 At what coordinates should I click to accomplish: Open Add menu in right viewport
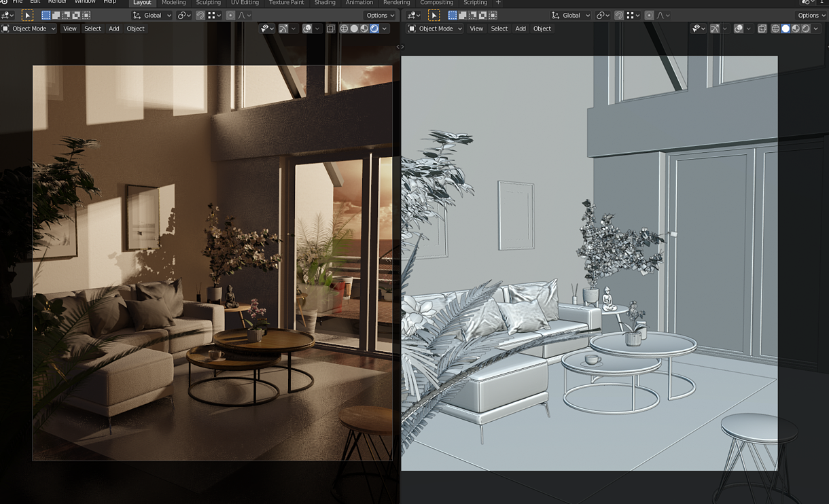tap(521, 29)
